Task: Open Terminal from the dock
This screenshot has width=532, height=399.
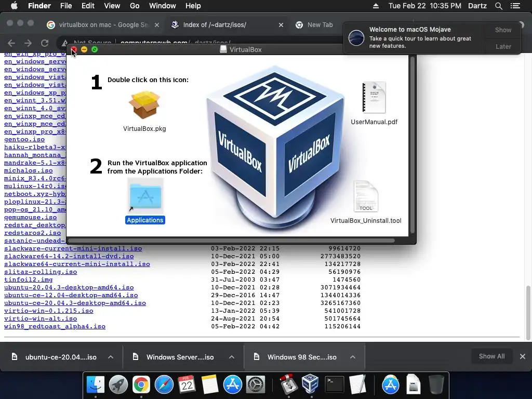Action: click(x=334, y=384)
